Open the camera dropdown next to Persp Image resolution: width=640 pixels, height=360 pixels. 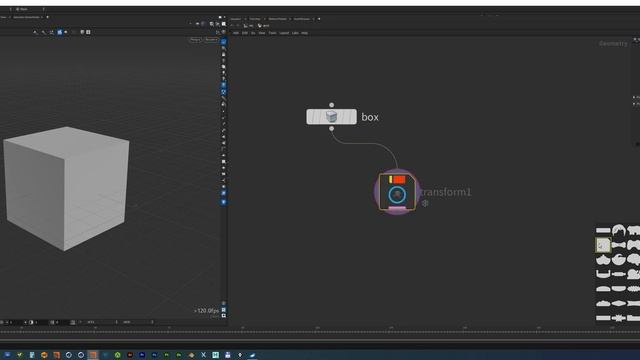pos(211,40)
